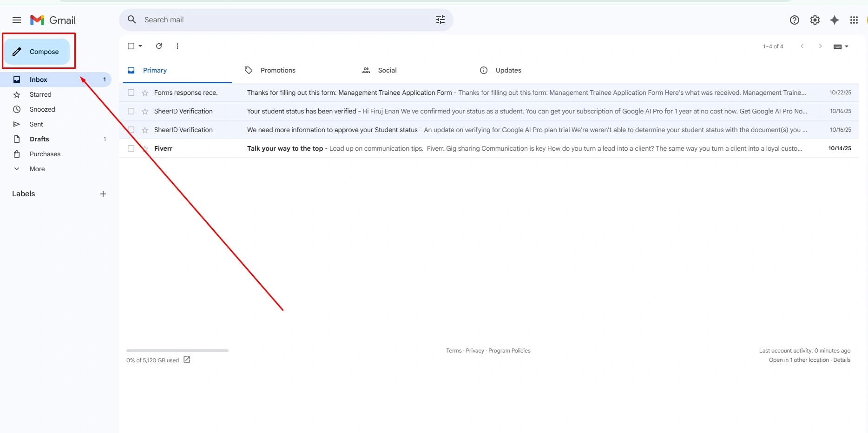The image size is (868, 433).
Task: Check the Forms response email checkbox
Action: (x=131, y=93)
